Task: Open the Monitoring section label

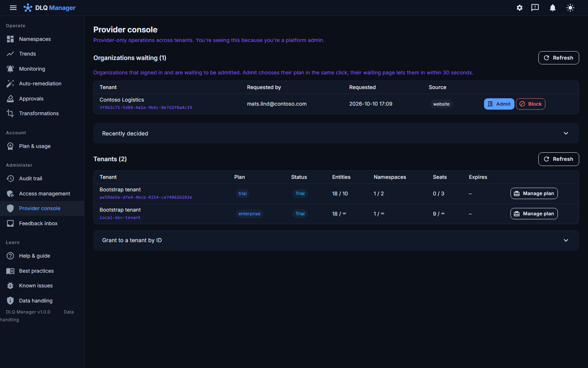Action: tap(32, 69)
